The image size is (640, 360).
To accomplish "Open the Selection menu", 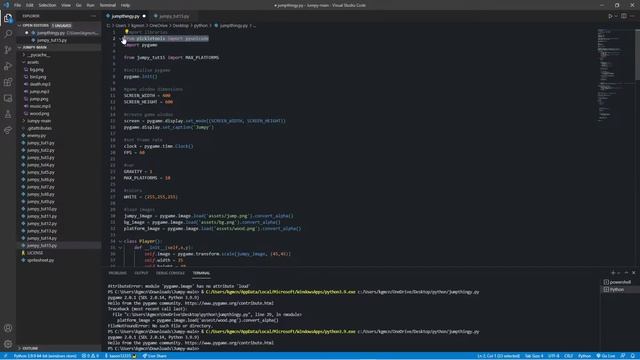I will [47, 5].
